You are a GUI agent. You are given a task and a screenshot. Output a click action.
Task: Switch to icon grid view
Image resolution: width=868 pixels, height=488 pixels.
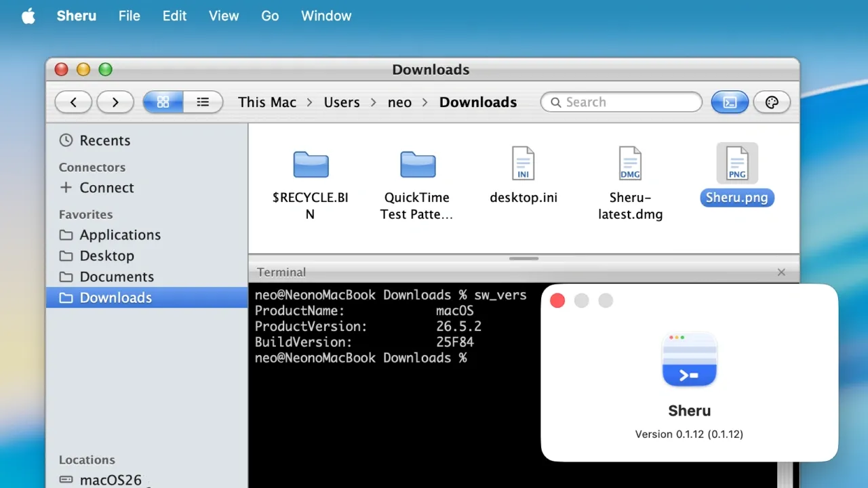[163, 102]
